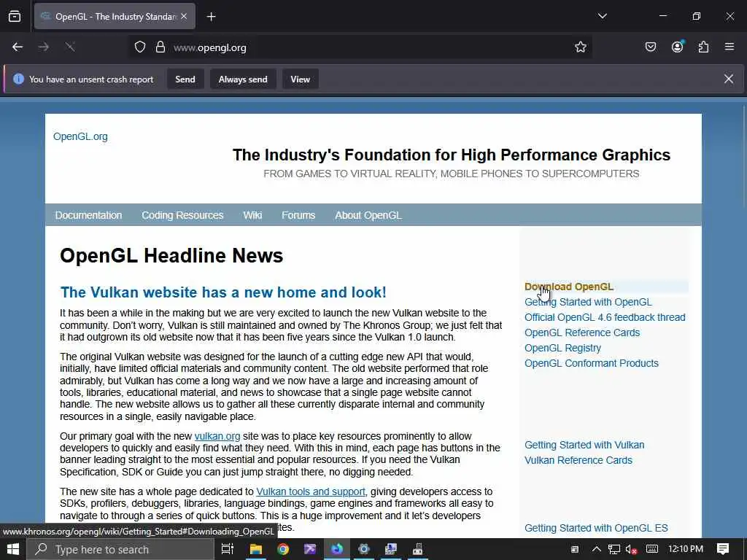Open the Settings gear taskbar app
The image size is (747, 560).
[364, 549]
